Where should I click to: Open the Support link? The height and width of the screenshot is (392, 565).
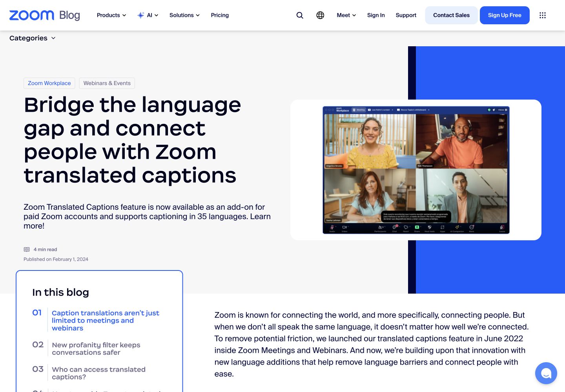click(x=406, y=15)
